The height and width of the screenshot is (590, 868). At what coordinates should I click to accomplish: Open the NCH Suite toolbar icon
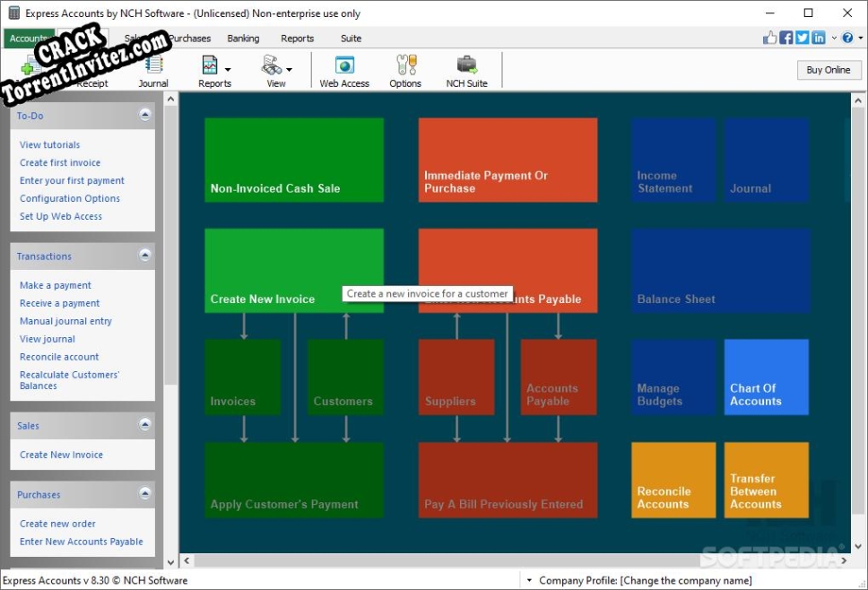coord(466,70)
